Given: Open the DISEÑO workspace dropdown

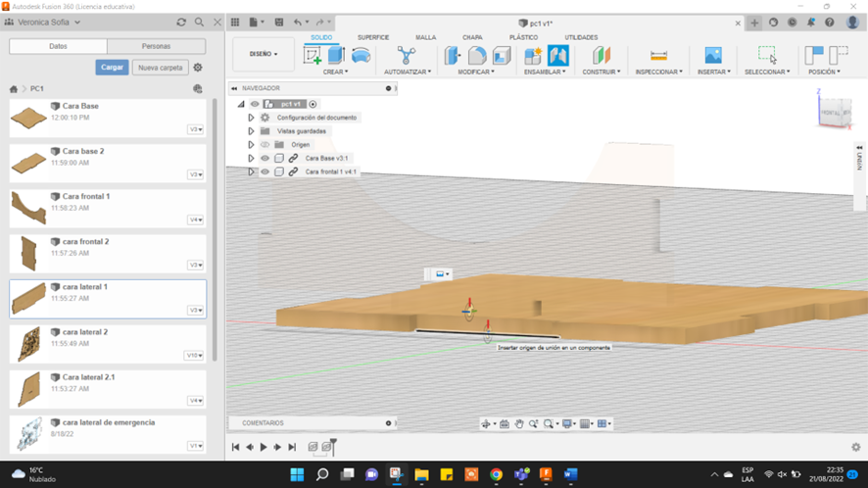Looking at the screenshot, I should coord(264,54).
